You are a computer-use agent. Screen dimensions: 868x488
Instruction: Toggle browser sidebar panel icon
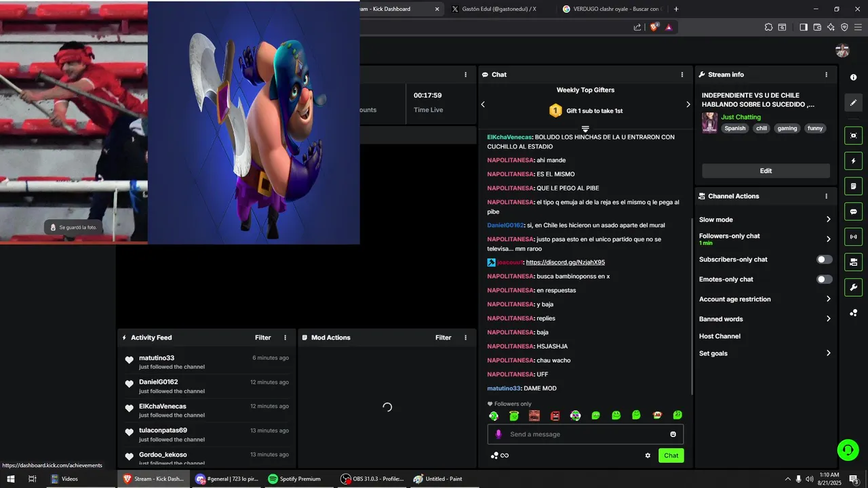click(x=804, y=27)
